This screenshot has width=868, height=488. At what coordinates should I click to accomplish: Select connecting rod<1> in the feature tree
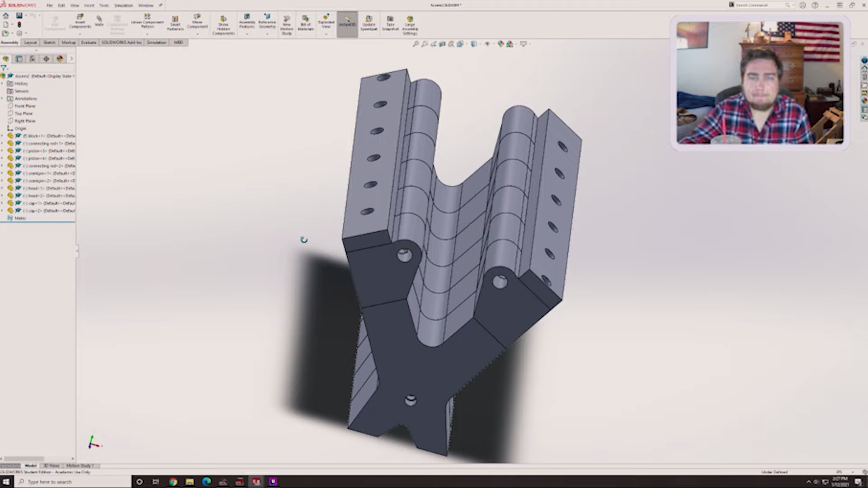(45, 143)
